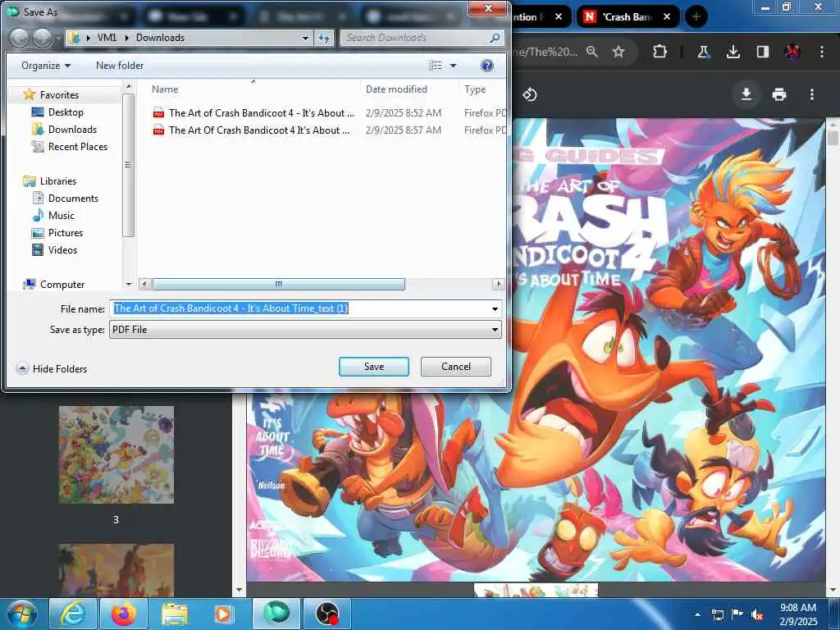Viewport: 840px width, 630px height.
Task: Open the Help question mark icon
Action: pyautogui.click(x=487, y=66)
